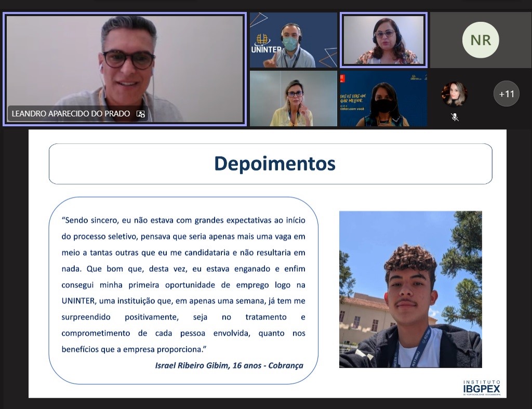Click the name label LEANDRO APARECIDO DO PRADO

[x=71, y=114]
